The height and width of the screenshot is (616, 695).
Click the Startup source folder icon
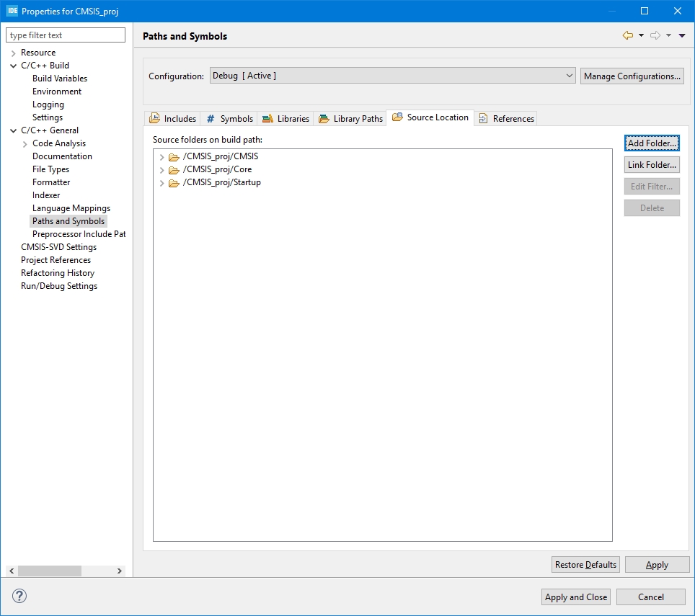tap(173, 183)
